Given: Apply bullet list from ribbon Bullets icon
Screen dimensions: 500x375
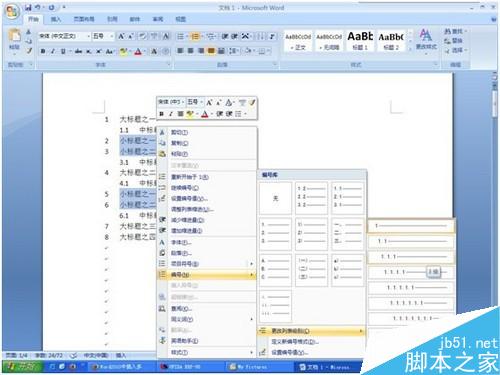Looking at the screenshot, I should pyautogui.click(x=180, y=36).
